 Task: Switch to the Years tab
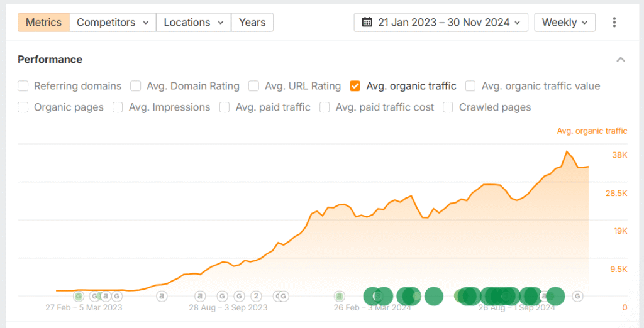tap(252, 23)
